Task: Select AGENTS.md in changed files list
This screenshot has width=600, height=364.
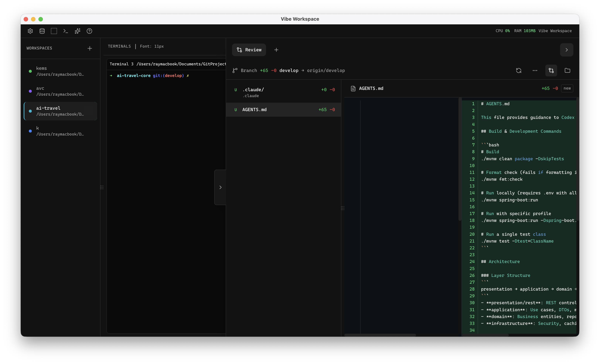Action: (x=283, y=109)
